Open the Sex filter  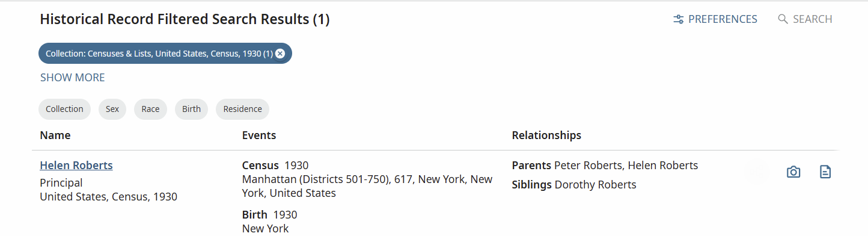tap(112, 109)
